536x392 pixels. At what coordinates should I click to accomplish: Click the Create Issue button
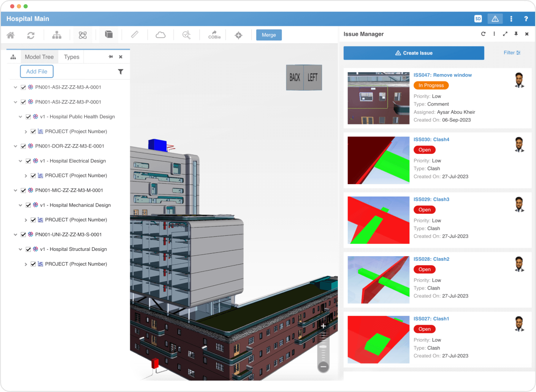(414, 53)
